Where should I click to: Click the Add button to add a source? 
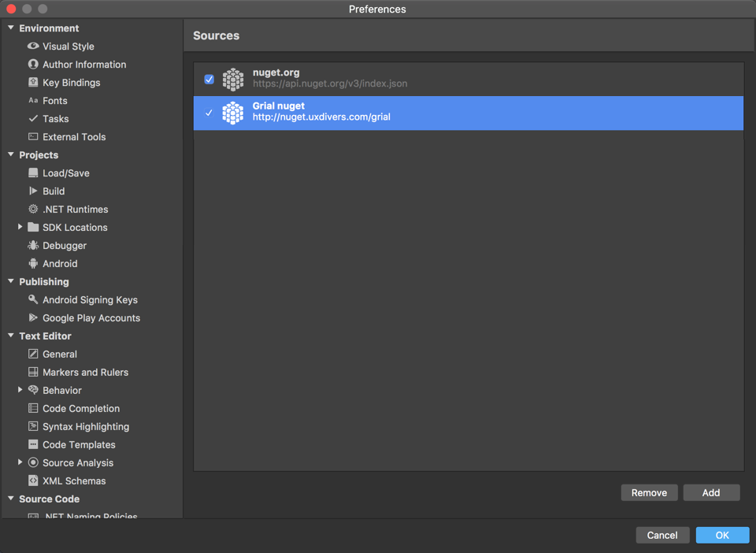click(x=711, y=492)
